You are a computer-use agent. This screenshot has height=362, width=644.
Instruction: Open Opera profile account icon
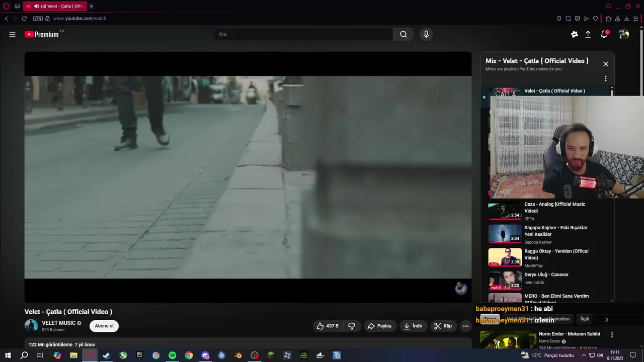pos(617,19)
